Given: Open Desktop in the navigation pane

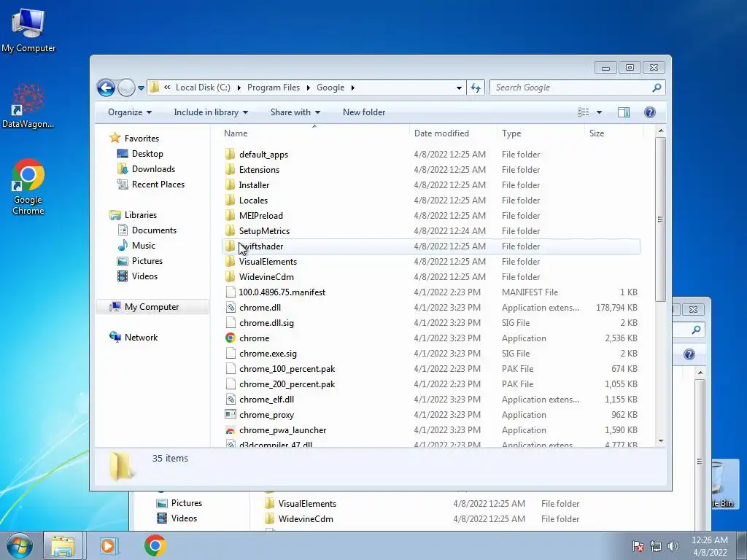Looking at the screenshot, I should [147, 154].
